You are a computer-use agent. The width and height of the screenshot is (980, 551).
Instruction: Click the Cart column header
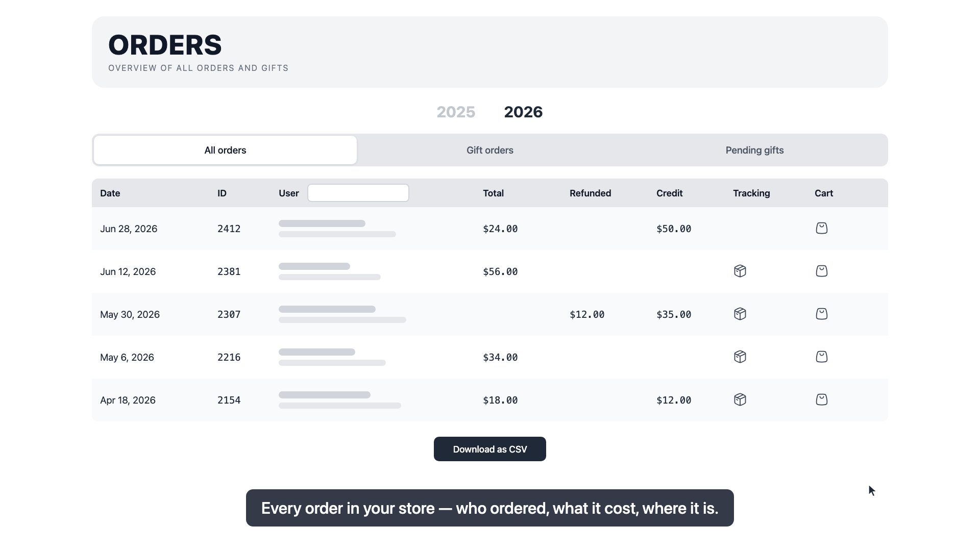coord(824,193)
